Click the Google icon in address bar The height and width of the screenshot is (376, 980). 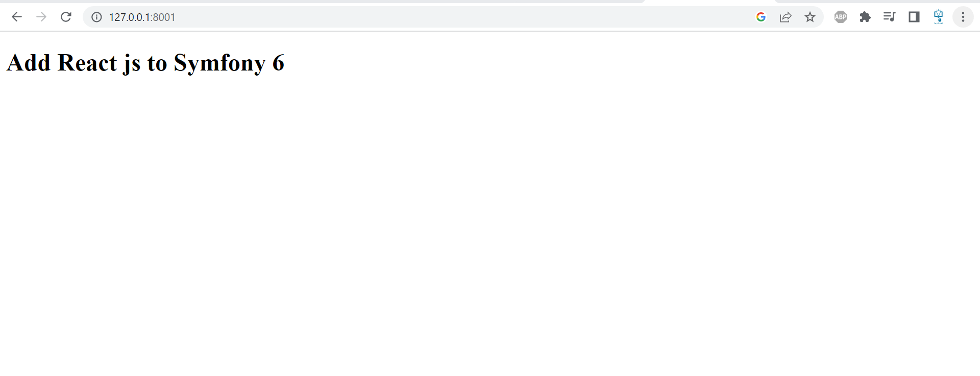click(761, 17)
